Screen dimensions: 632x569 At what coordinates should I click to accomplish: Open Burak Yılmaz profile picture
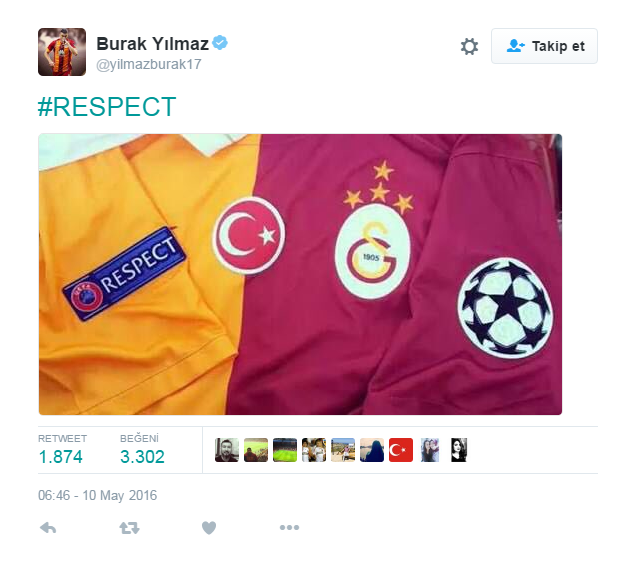coord(62,52)
